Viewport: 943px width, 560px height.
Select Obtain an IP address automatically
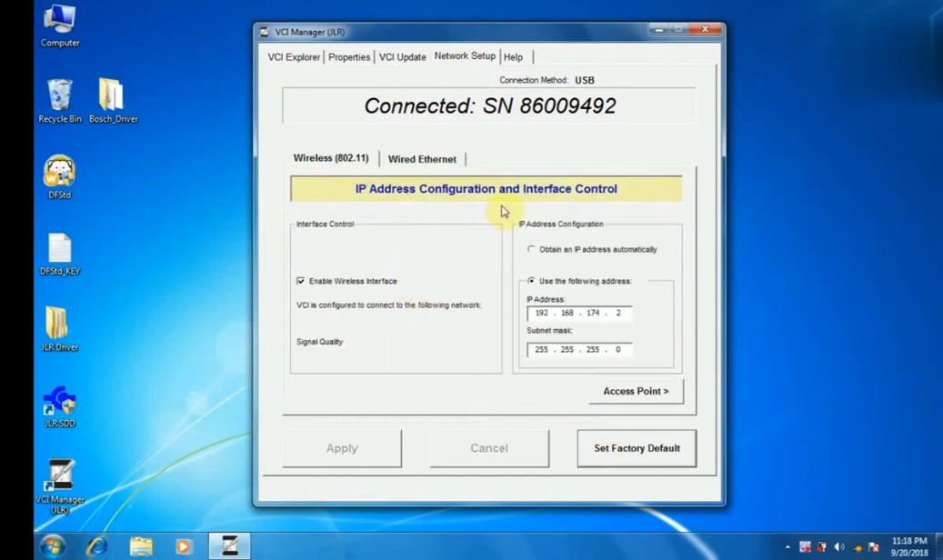pyautogui.click(x=531, y=249)
